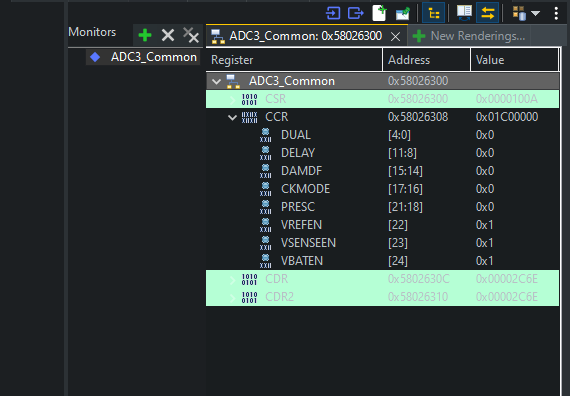Open the Switch Memory Monitor dropdown arrow
The width and height of the screenshot is (570, 396).
pos(535,13)
